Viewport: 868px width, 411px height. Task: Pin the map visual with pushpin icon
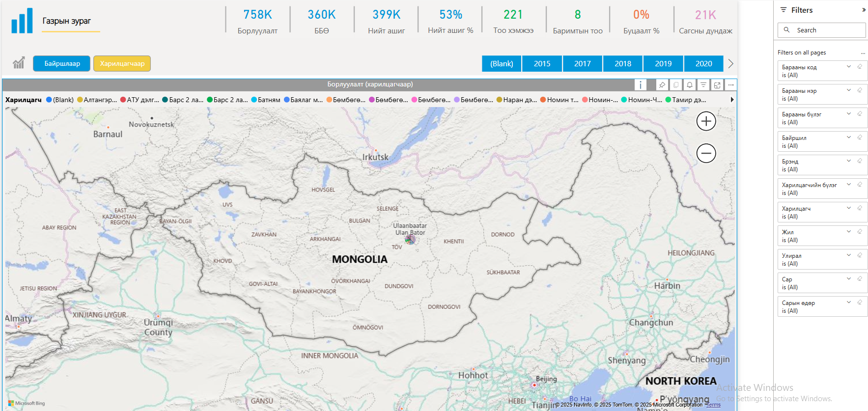coord(662,85)
